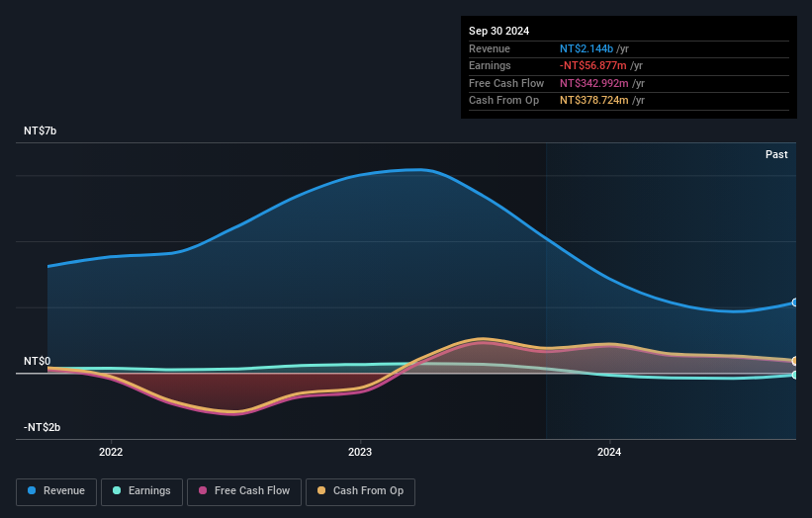Click the Earnings row label in the tooltip
Viewport: 812px width, 518px height.
[x=490, y=65]
